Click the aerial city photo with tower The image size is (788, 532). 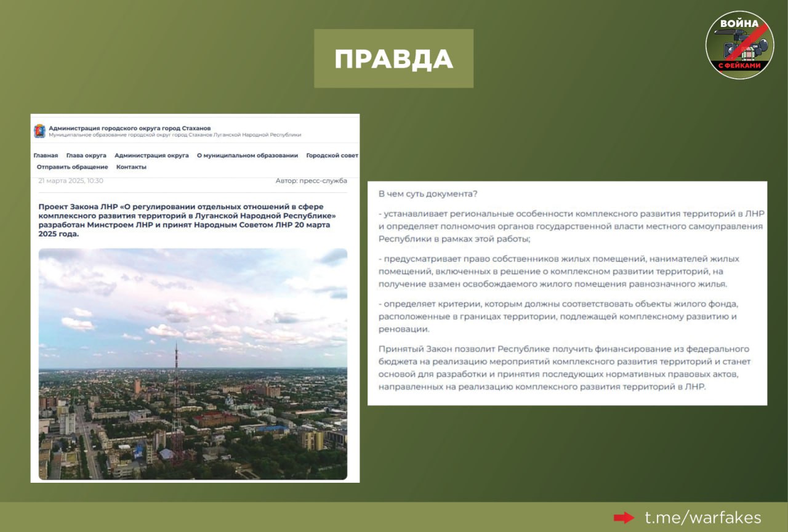pos(193,363)
